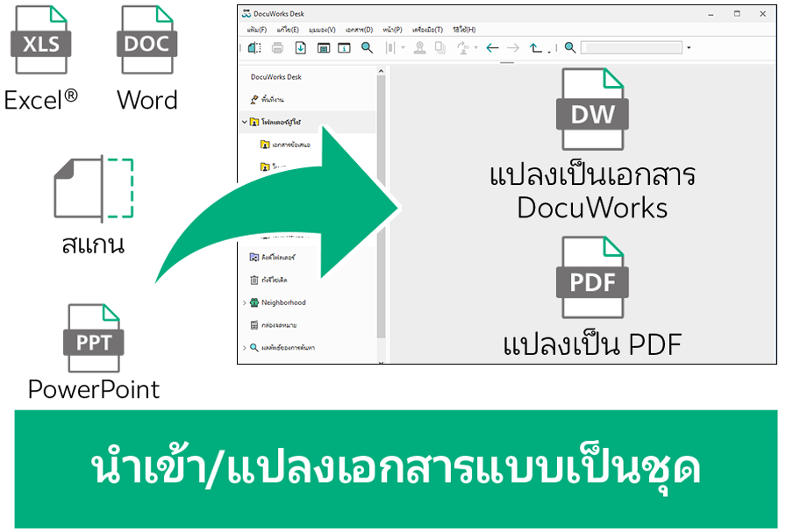Click the Copy pages toolbar icon
Screen dimensions: 786x532
(x=438, y=48)
